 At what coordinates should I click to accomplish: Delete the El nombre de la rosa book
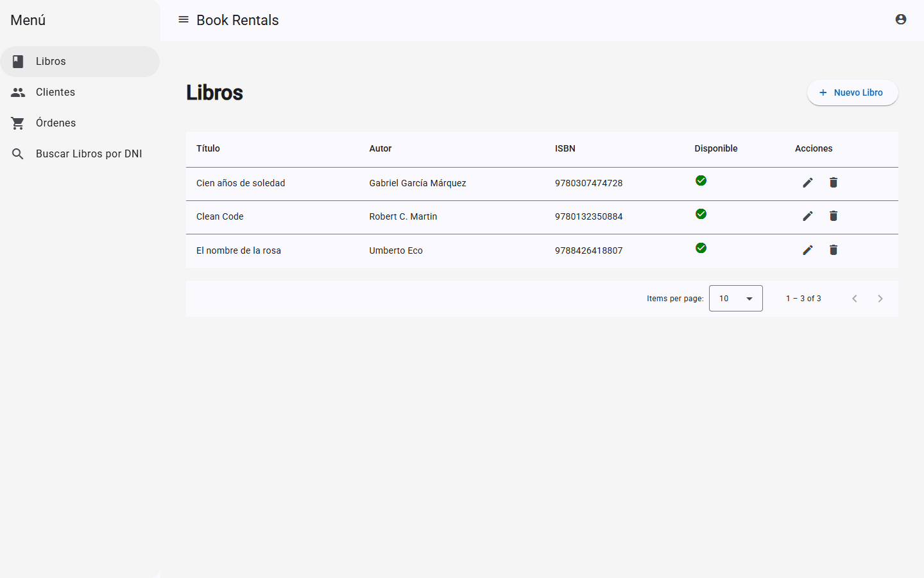[x=834, y=250]
